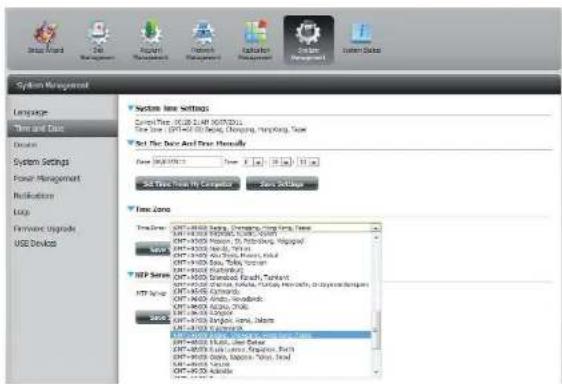Choose the Yakutsk time zone
The height and width of the screenshot is (384, 562).
click(x=271, y=364)
